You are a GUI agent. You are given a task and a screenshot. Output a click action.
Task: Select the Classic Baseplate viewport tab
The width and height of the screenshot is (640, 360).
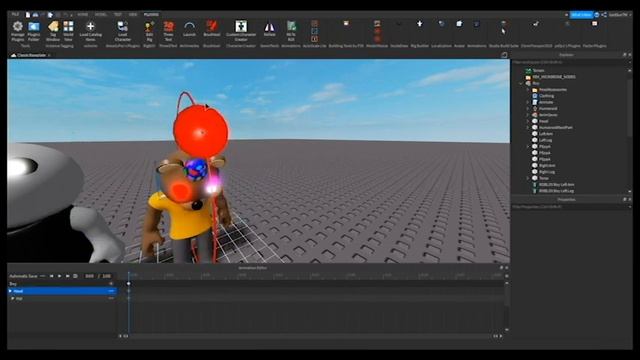tap(31, 55)
